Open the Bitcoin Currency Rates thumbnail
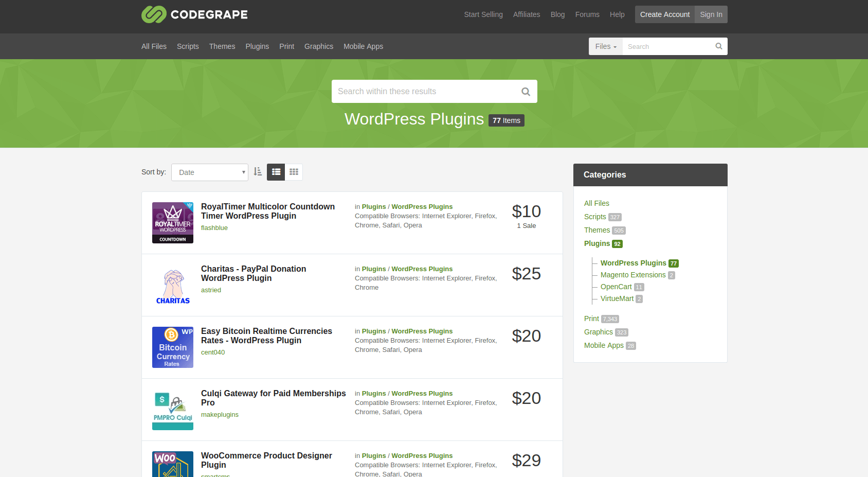 [173, 347]
